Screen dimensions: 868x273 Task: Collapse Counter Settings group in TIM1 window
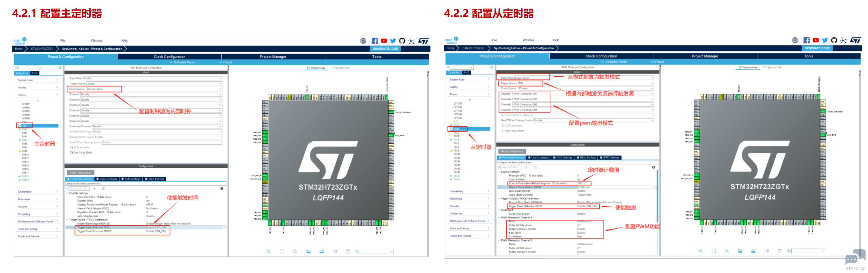point(67,193)
